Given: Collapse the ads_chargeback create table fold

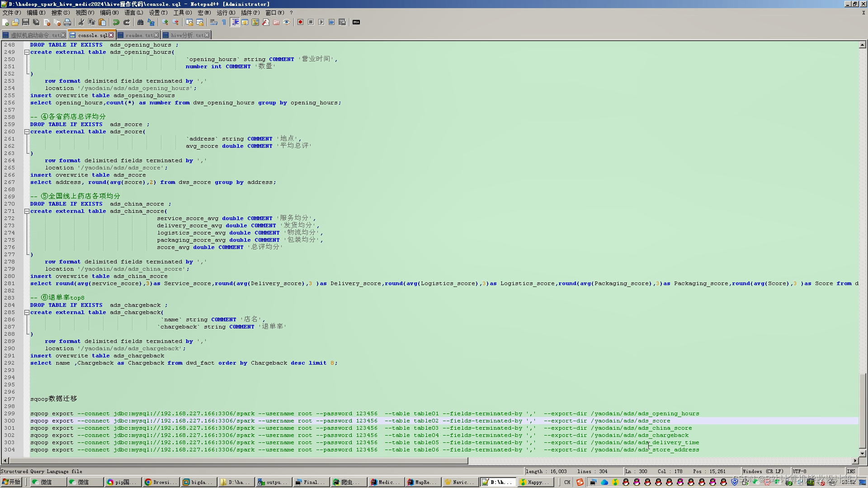Looking at the screenshot, I should point(27,312).
